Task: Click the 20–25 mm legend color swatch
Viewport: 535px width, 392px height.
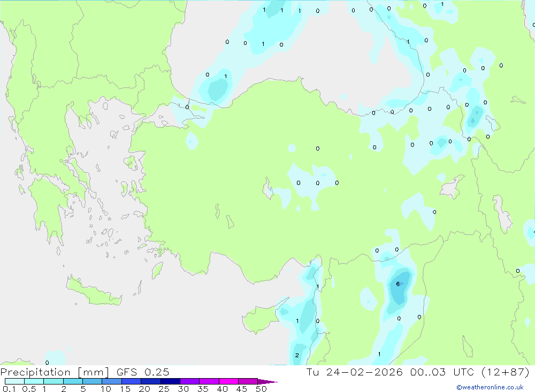Action: point(150,381)
